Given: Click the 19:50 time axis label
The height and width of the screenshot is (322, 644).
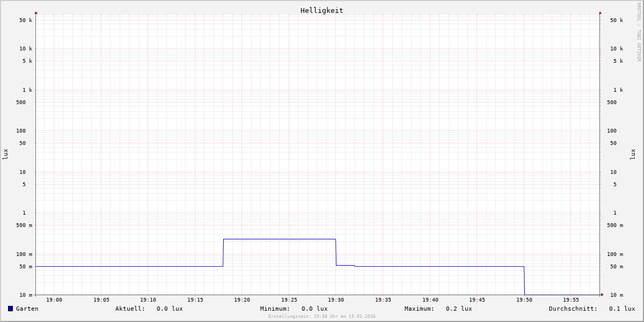Looking at the screenshot, I should [x=524, y=300].
